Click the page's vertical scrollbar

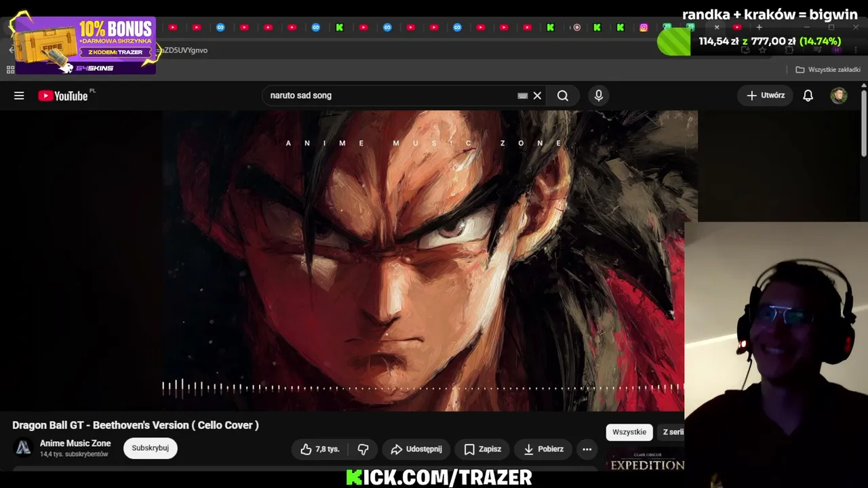(863, 122)
